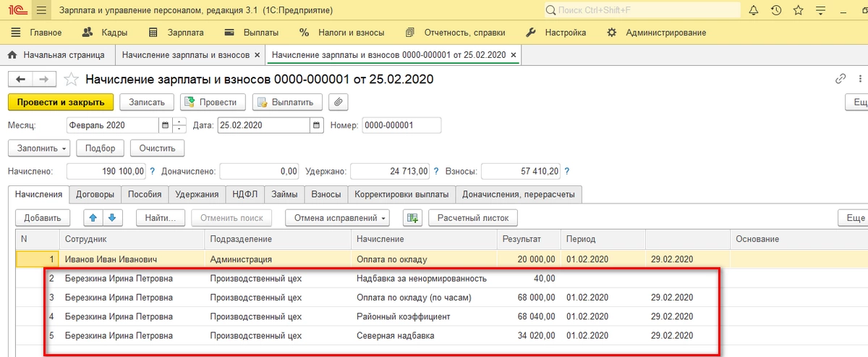Click the Добавить button
Image resolution: width=868 pixels, height=357 pixels.
pyautogui.click(x=42, y=217)
